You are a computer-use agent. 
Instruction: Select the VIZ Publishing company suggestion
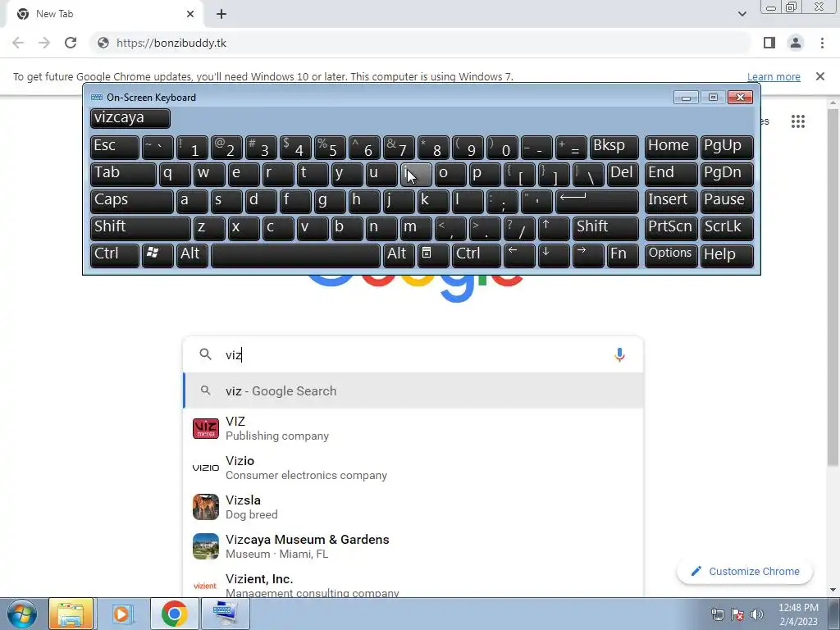click(413, 428)
